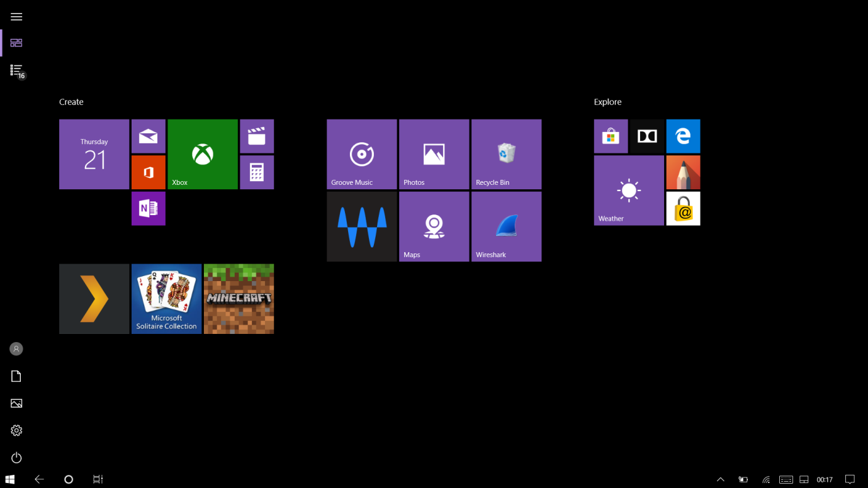This screenshot has width=868, height=488.
Task: Open the Calculator tile
Action: [x=257, y=172]
